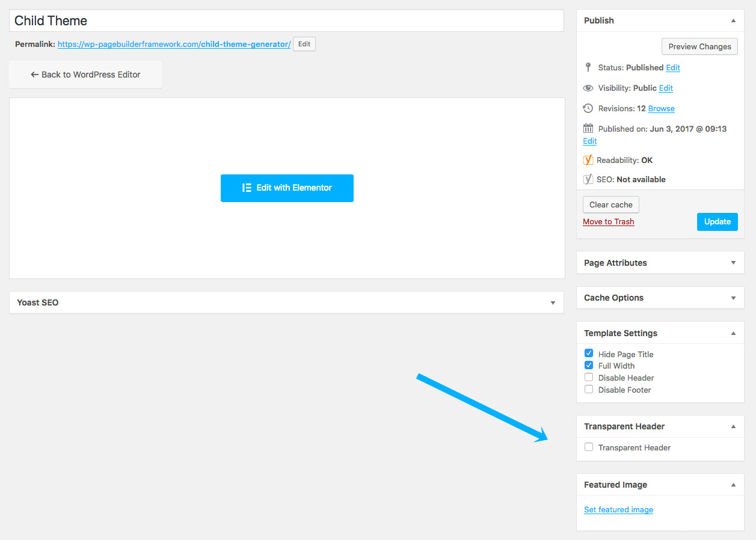Click the Page Attributes heading text
The image size is (756, 540).
pos(615,263)
